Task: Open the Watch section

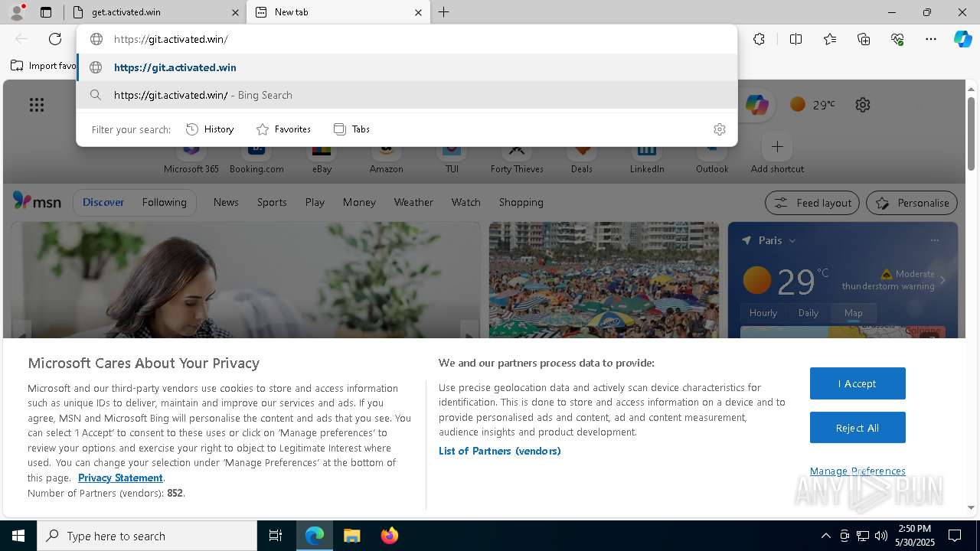Action: point(465,202)
